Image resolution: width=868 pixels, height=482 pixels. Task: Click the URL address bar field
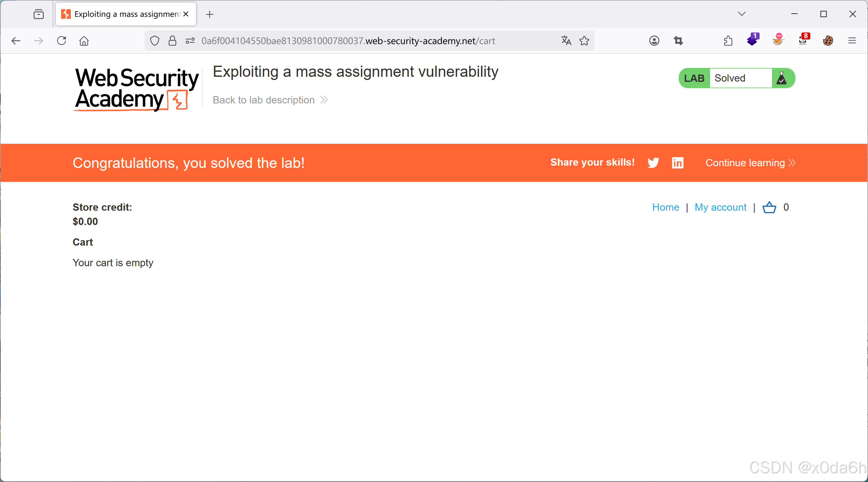tap(347, 41)
